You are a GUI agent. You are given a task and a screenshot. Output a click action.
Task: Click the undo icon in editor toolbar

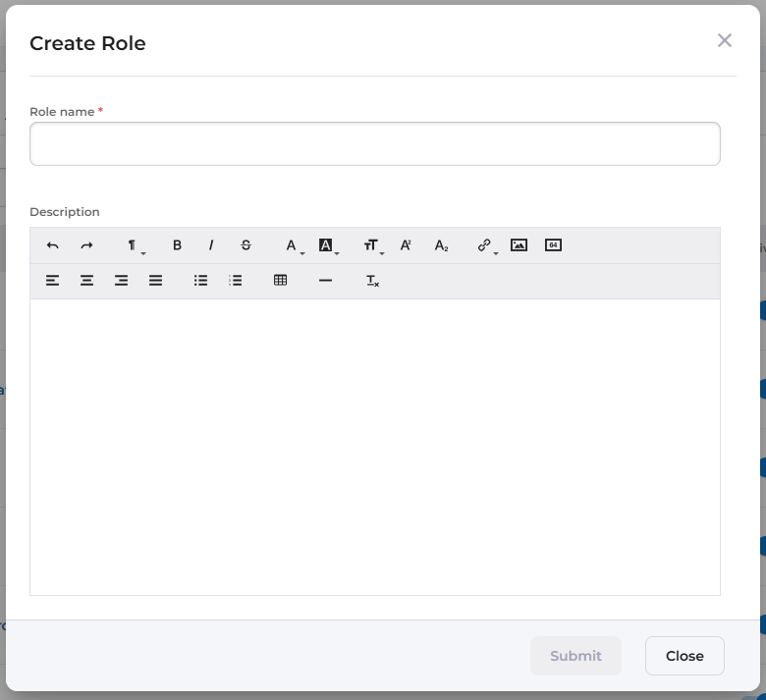(x=53, y=245)
